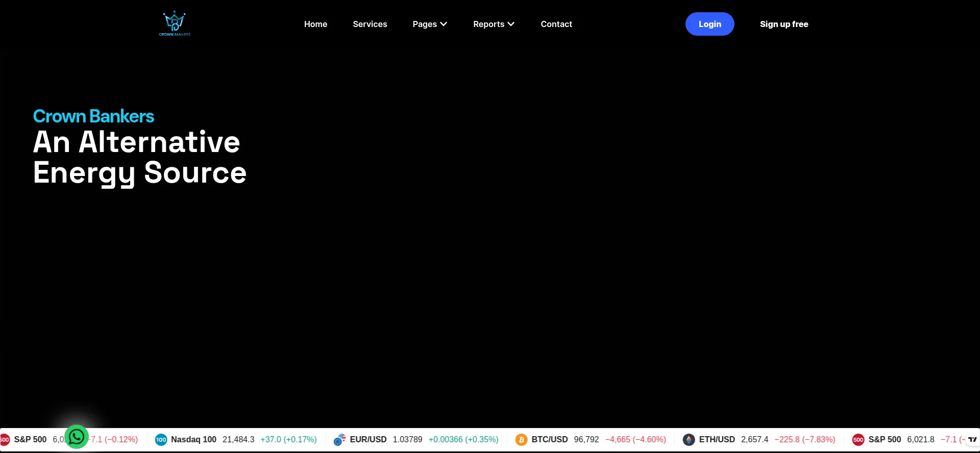Go to Home page
Image resolution: width=980 pixels, height=453 pixels.
tap(315, 24)
